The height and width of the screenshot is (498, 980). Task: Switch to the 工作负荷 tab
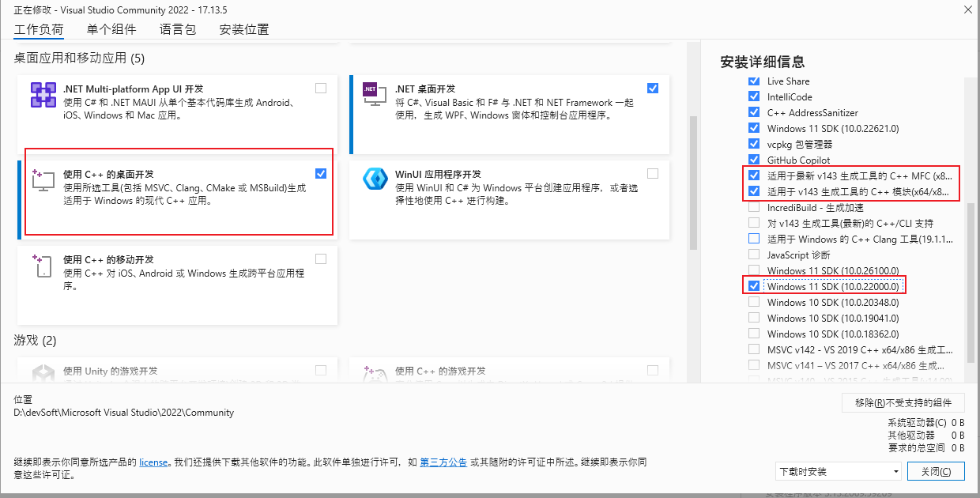[39, 30]
